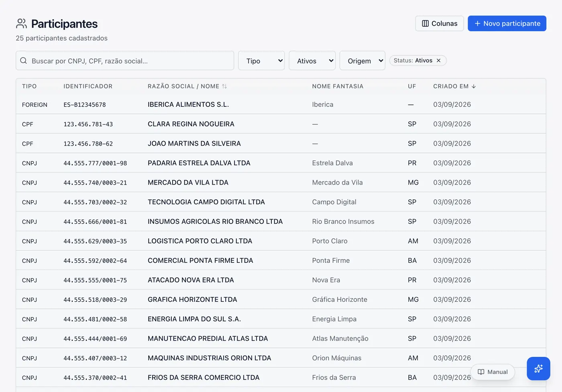Click fantasy name Iberica
The width and height of the screenshot is (562, 392).
point(323,104)
